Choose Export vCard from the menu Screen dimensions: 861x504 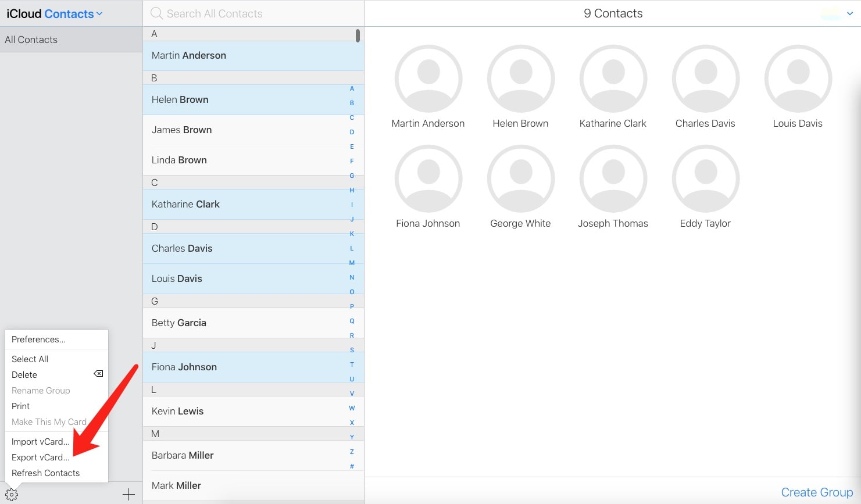coord(40,457)
